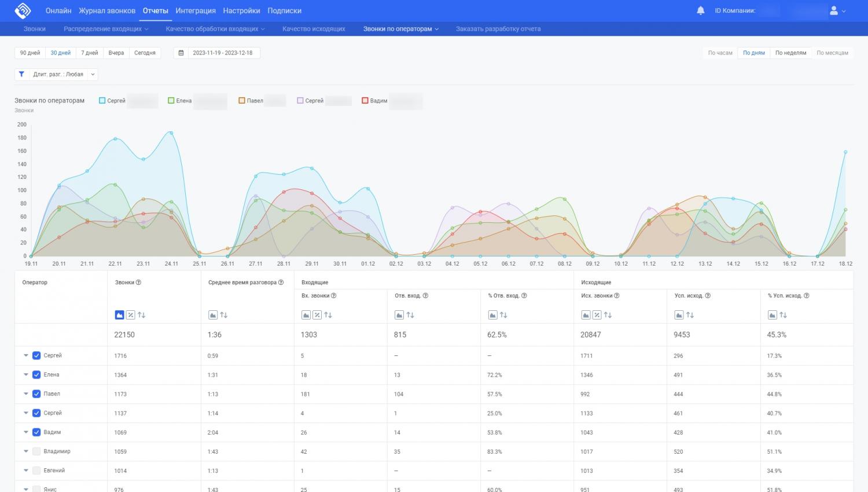Group data По неделям
Screen dimensions: 868x492
point(790,53)
